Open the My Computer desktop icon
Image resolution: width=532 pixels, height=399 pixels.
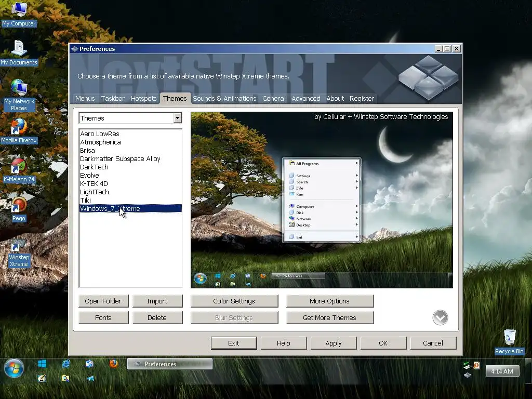tap(19, 14)
